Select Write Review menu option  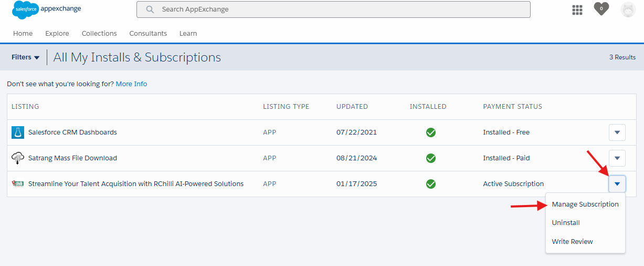pos(572,242)
